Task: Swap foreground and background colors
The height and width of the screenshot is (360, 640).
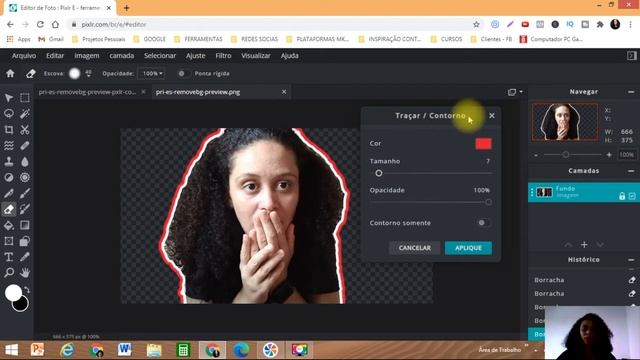Action: pyautogui.click(x=27, y=290)
